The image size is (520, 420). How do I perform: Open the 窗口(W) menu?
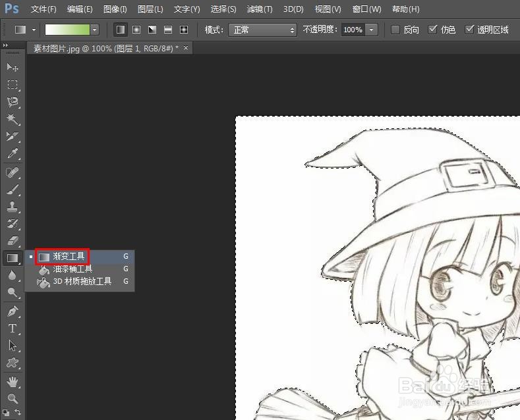pos(366,9)
